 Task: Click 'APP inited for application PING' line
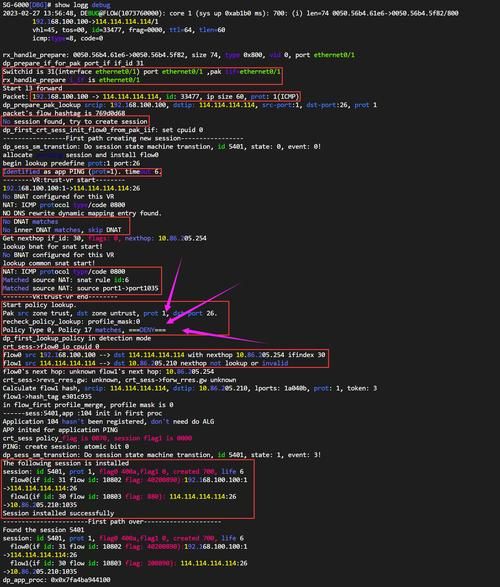pos(60,429)
